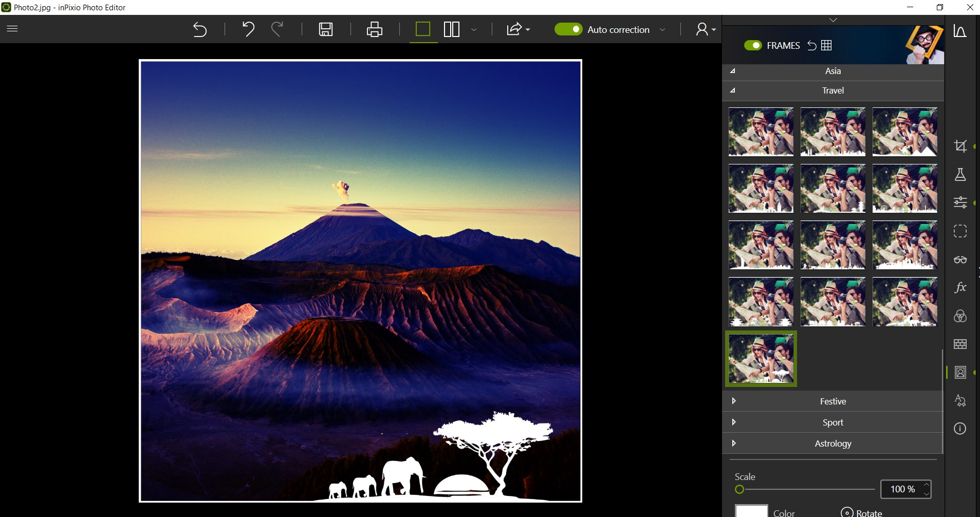Open the text and stickers tool
Viewport: 980px width, 517px height.
(960, 400)
